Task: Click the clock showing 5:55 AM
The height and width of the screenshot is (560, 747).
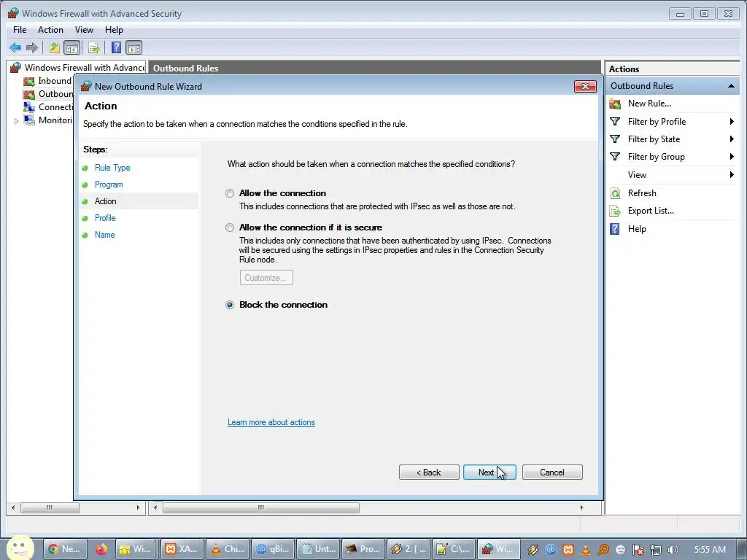Action: point(711,550)
